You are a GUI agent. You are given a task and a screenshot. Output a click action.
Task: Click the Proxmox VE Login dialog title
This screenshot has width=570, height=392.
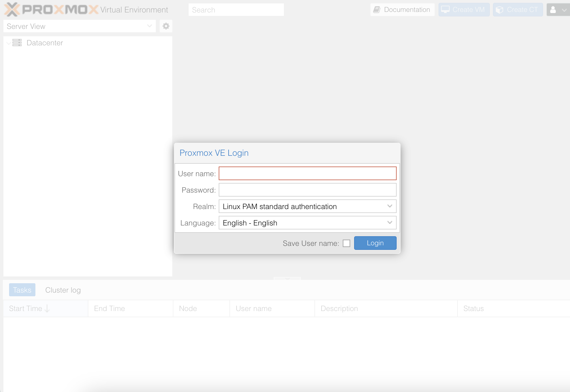(214, 153)
